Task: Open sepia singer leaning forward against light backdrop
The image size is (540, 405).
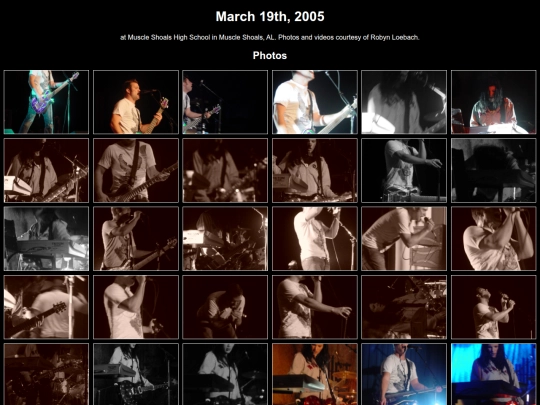Action: [404, 238]
